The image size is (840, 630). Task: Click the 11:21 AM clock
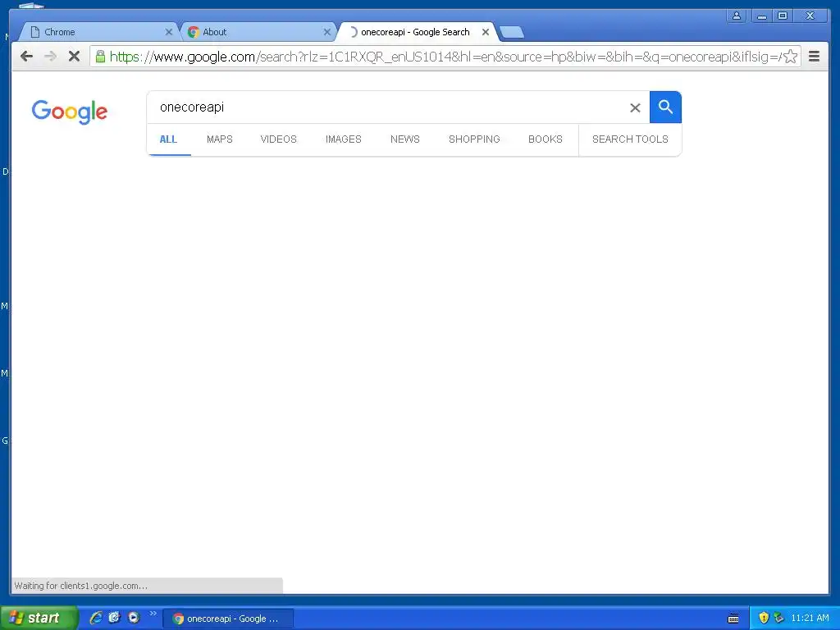[810, 618]
